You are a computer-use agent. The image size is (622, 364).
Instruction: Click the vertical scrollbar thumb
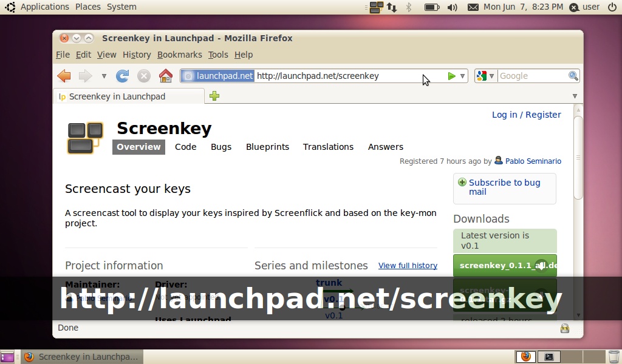(578, 157)
